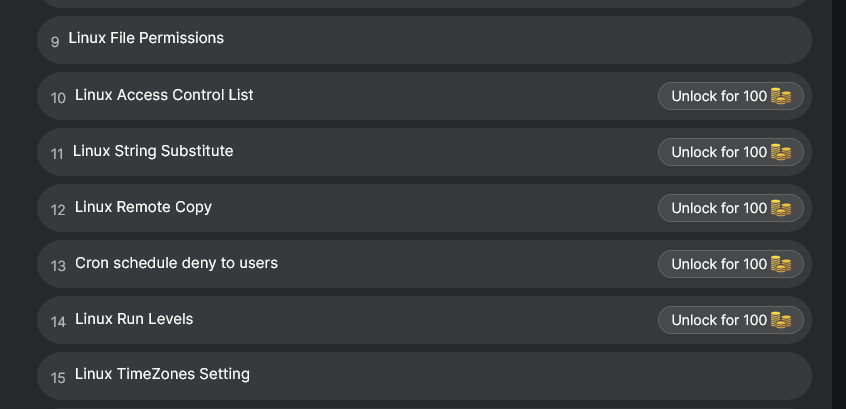Unlock Linux String Substitute for 100 coins
Screen dimensions: 846x409
click(x=731, y=152)
